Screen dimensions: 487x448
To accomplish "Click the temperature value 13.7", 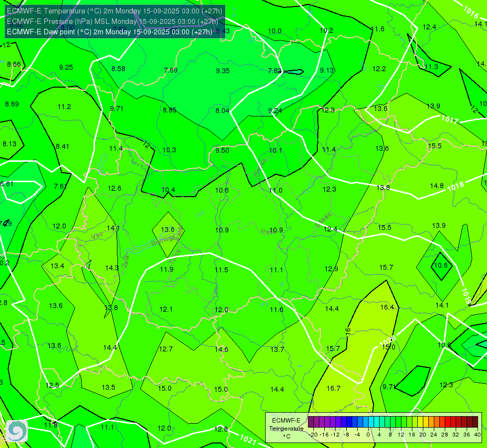I will click(x=277, y=350).
